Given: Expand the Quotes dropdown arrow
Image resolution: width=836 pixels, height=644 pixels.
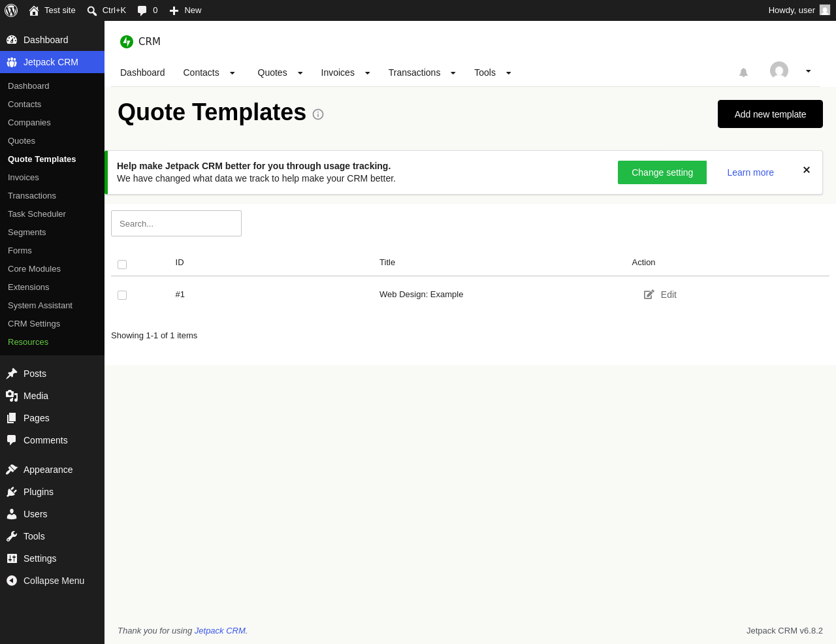Looking at the screenshot, I should point(300,73).
